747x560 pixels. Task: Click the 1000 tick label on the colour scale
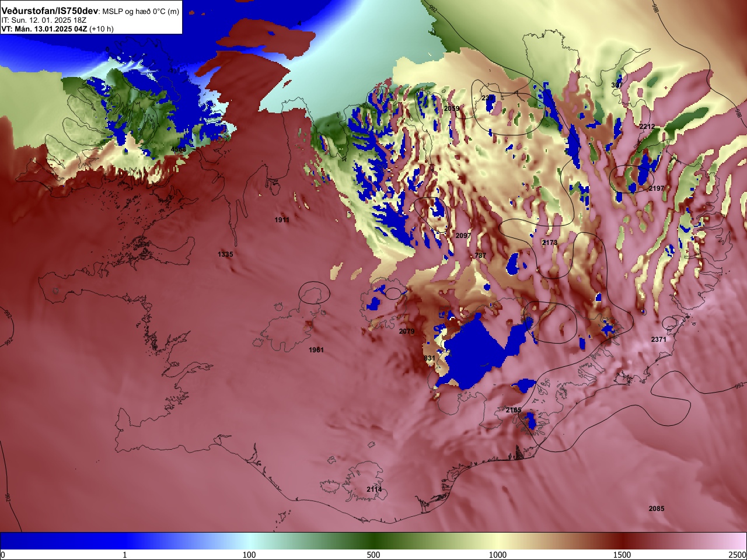[x=498, y=555]
